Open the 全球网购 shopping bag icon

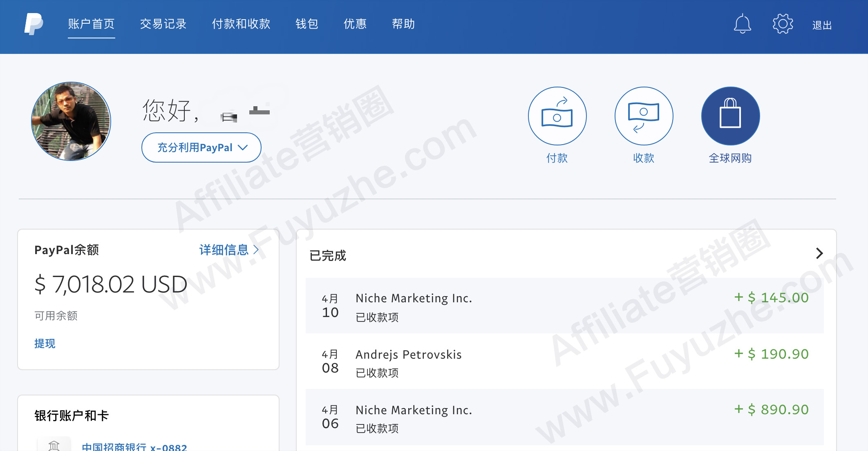tap(730, 116)
